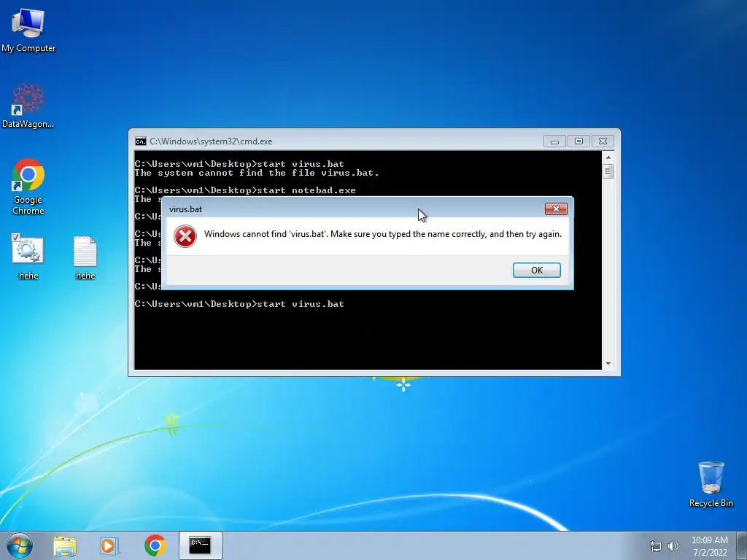Image resolution: width=747 pixels, height=560 pixels.
Task: Click the C:\Windows\system32\cmd.exe window title
Action: pos(211,141)
